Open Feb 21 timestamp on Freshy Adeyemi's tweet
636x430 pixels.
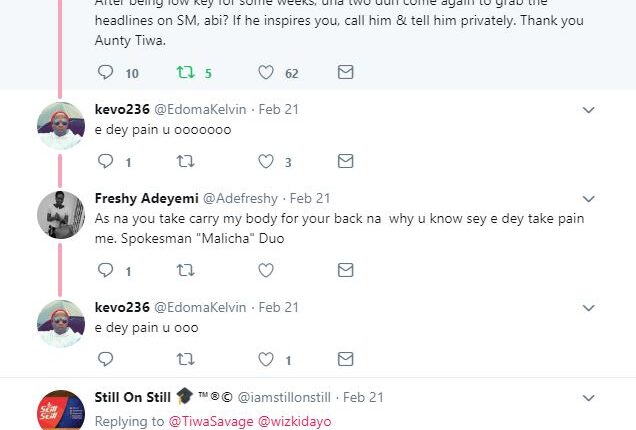309,198
